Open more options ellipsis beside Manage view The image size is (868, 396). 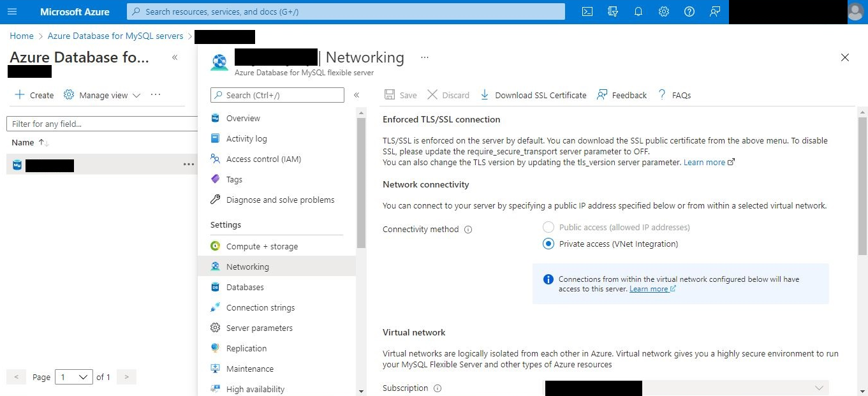pos(156,95)
